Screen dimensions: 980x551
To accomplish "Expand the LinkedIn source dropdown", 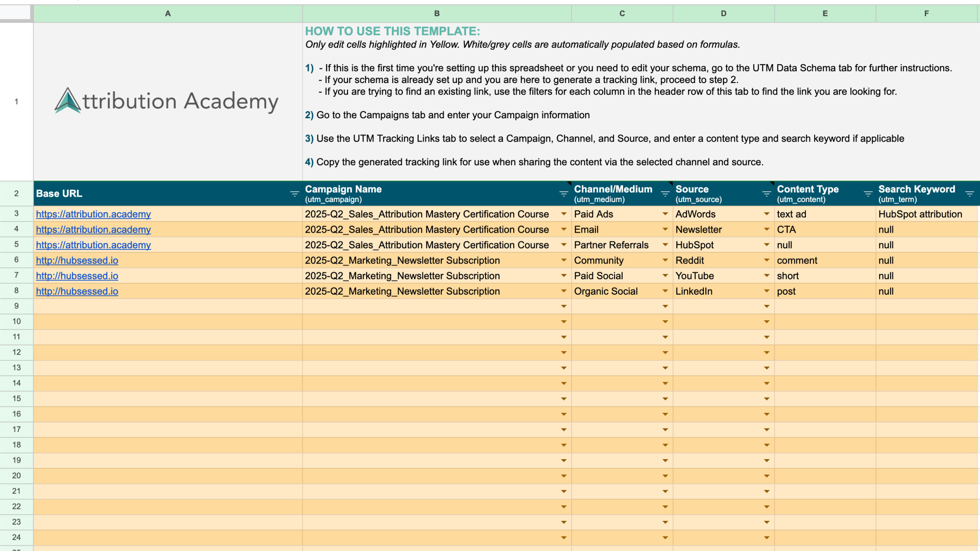I will (x=766, y=291).
